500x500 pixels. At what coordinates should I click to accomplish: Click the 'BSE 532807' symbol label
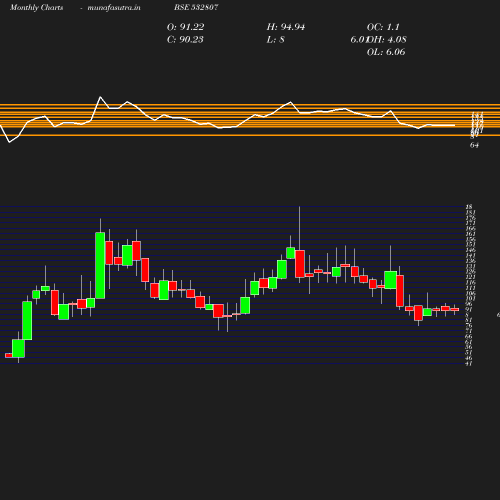point(196,7)
